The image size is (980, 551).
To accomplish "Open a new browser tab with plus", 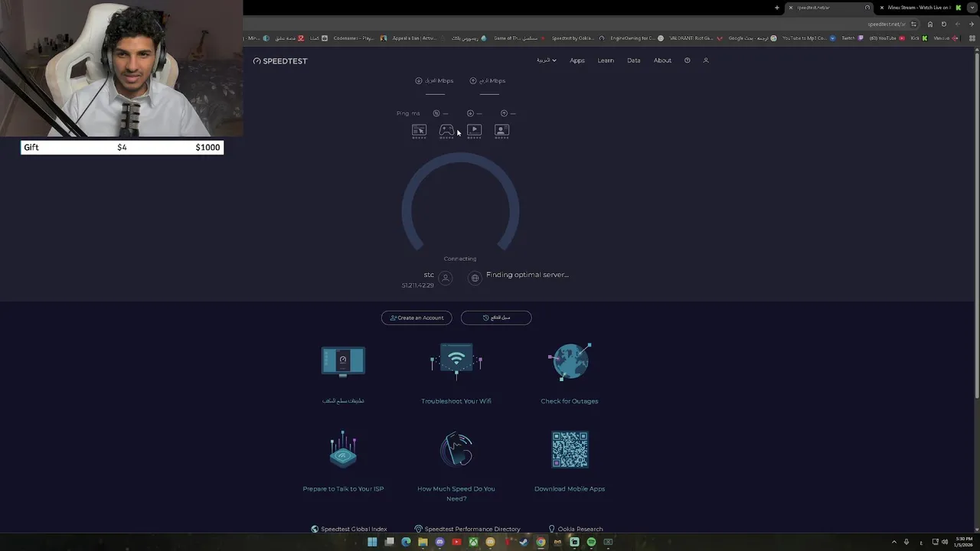I will 777,8.
